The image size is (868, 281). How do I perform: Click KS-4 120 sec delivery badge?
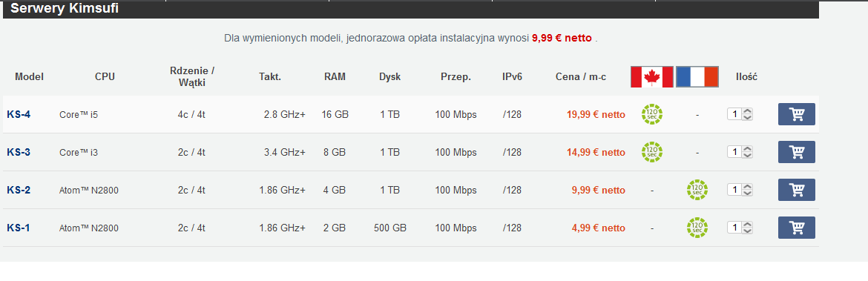(652, 114)
